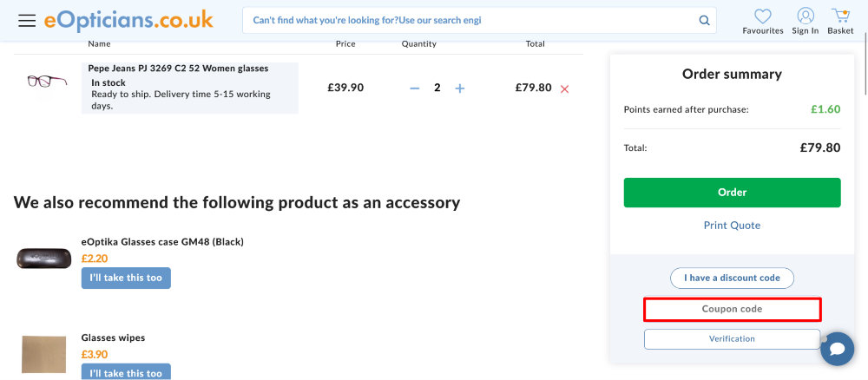Click the Price column header
The image size is (868, 380).
(345, 43)
